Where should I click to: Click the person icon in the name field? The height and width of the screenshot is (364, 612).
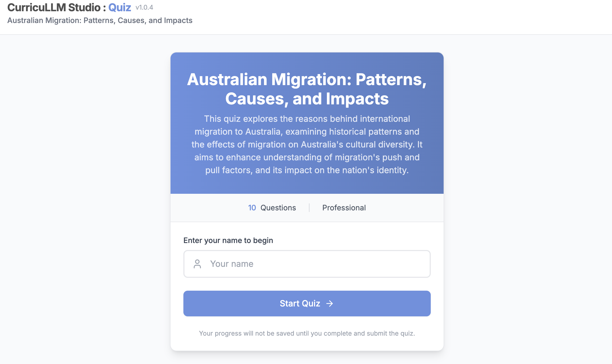point(197,264)
